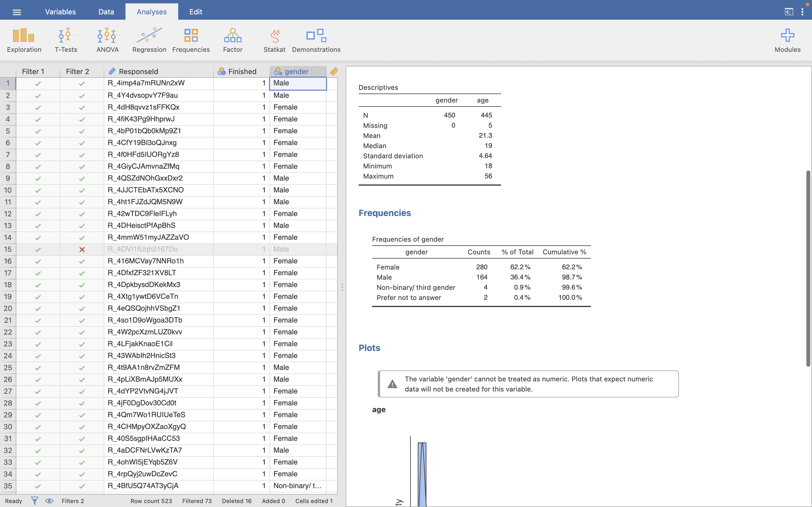812x507 pixels.
Task: Click the red X in Filter 2 row 15
Action: point(82,250)
